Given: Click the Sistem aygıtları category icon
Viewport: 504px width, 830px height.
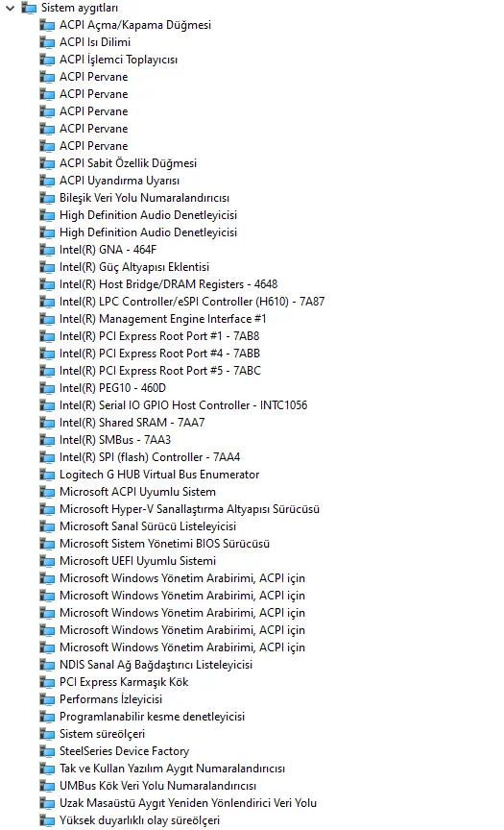Looking at the screenshot, I should [29, 8].
